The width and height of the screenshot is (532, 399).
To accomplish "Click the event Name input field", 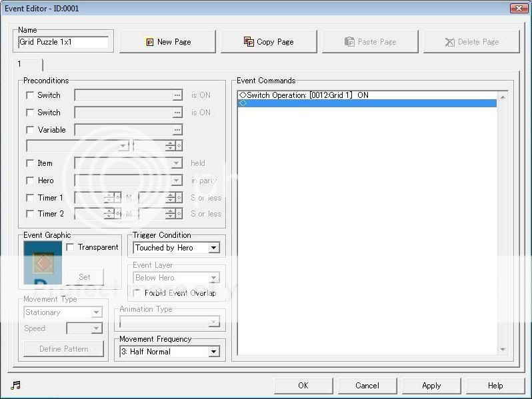I will click(x=63, y=42).
